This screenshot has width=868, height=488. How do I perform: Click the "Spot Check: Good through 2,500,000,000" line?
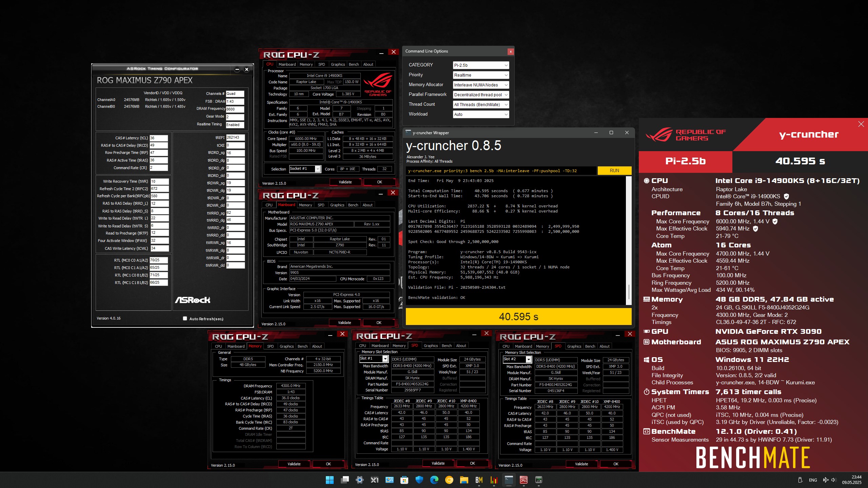(453, 242)
